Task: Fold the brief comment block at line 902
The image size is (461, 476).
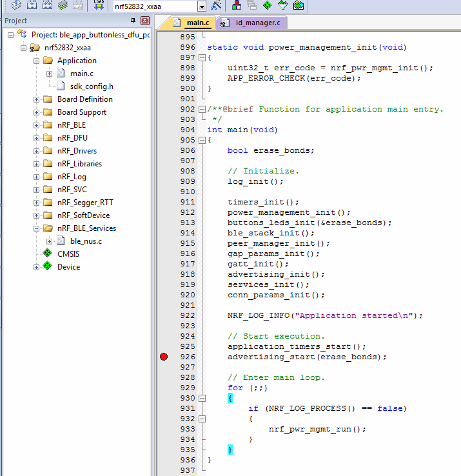Action: [202, 109]
